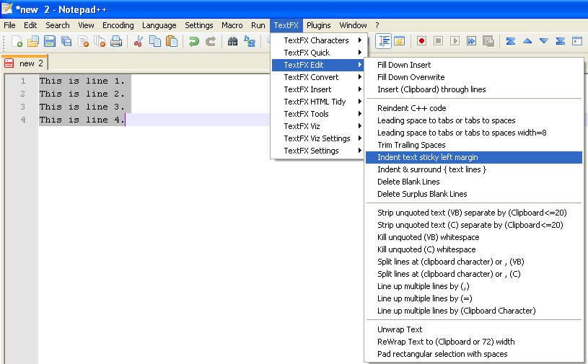This screenshot has width=588, height=364.
Task: Click the blue up triangle icon
Action: click(527, 41)
